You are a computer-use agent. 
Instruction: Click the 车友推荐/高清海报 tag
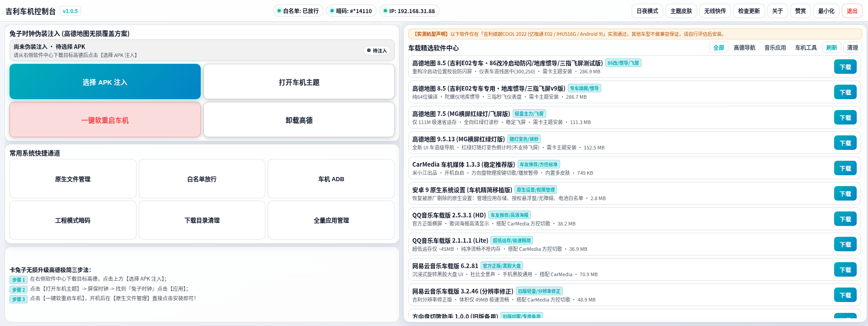(509, 215)
